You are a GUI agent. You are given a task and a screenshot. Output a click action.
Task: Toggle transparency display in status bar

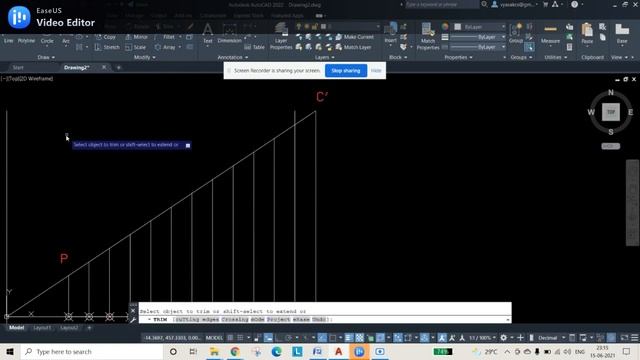pyautogui.click(x=360, y=338)
